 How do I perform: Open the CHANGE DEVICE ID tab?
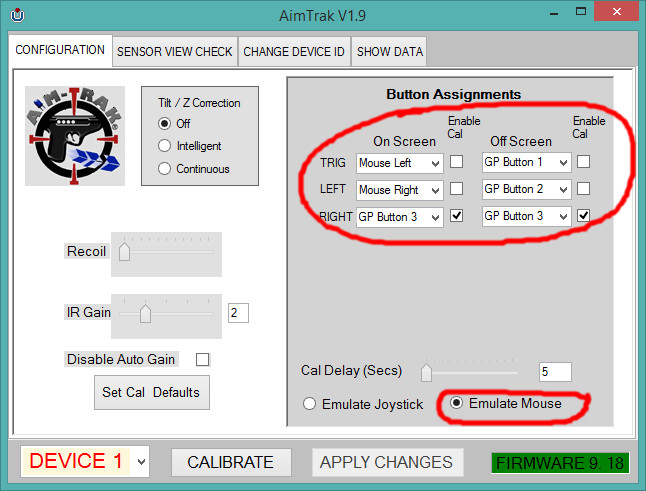[294, 52]
